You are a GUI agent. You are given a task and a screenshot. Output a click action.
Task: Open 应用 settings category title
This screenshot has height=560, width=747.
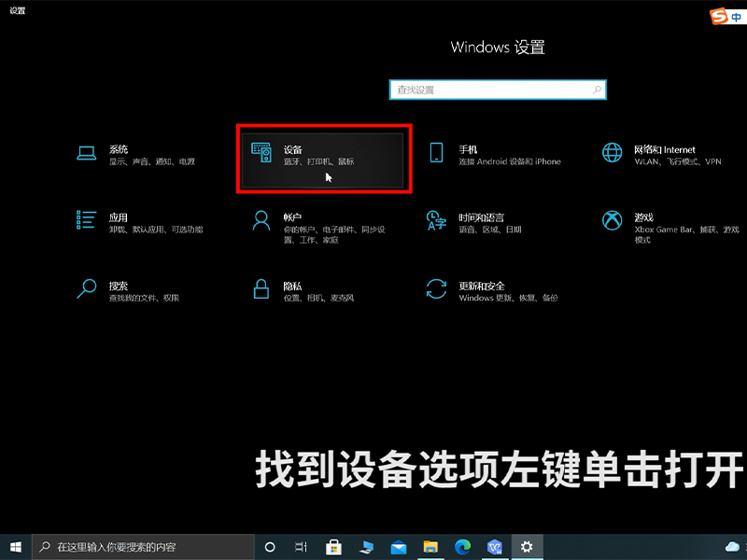(119, 217)
